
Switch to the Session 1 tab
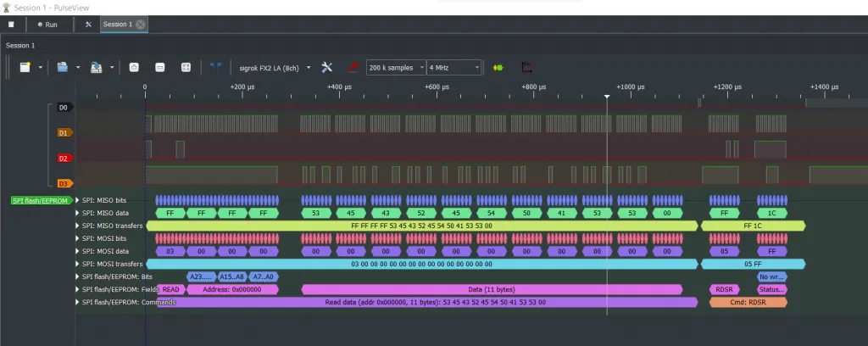(117, 25)
